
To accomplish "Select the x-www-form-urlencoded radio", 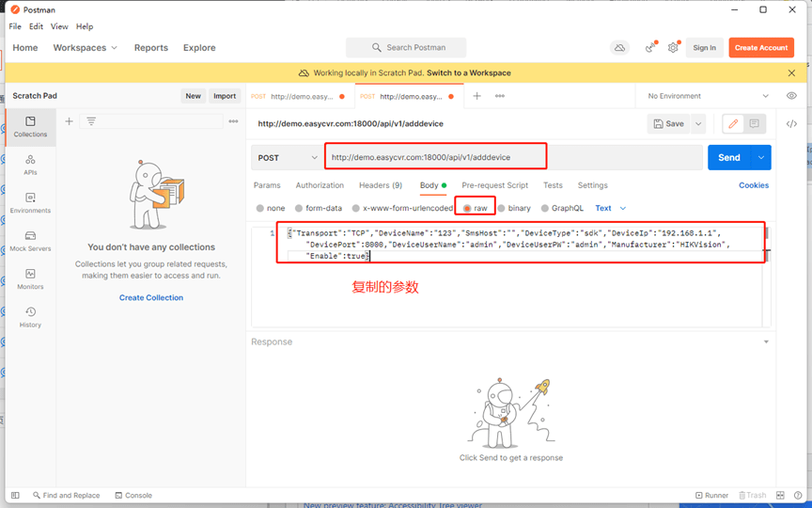I will (356, 209).
